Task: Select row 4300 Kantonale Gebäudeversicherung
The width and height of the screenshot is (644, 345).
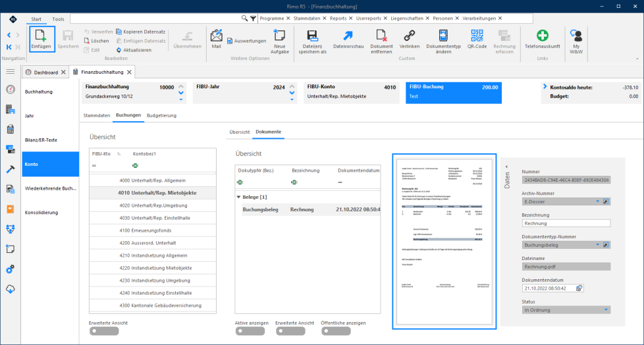Action: click(x=153, y=305)
